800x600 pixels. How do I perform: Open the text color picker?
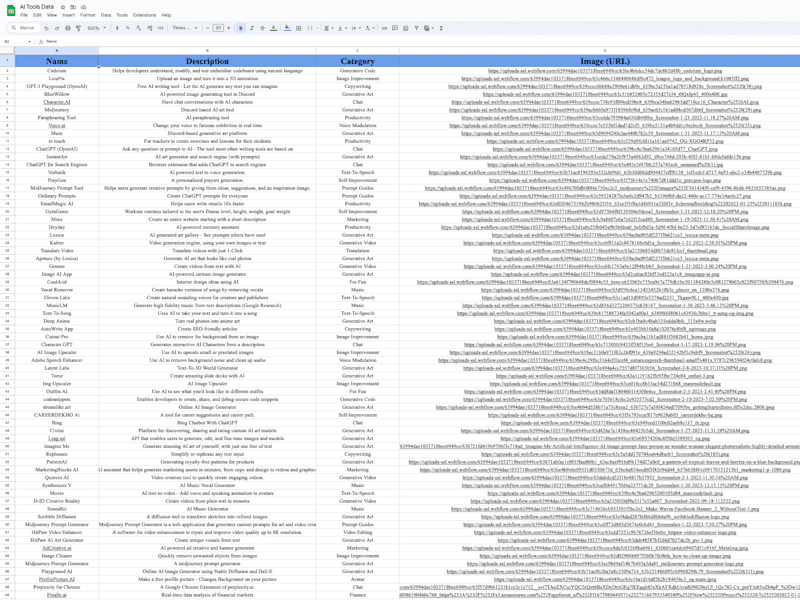tap(273, 28)
